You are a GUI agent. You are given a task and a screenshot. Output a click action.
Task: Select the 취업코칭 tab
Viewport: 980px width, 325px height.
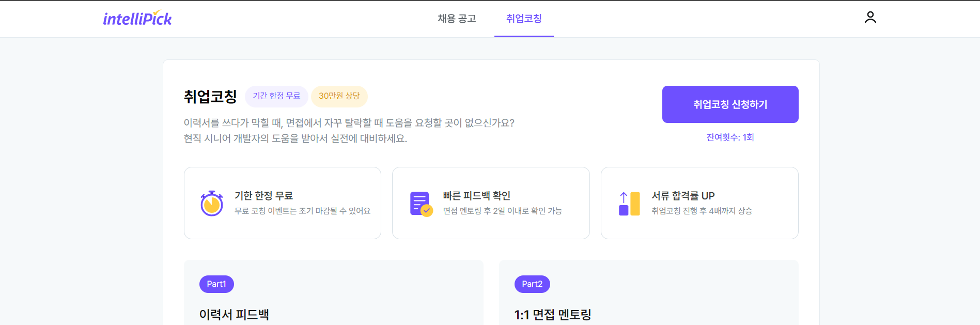pyautogui.click(x=524, y=19)
